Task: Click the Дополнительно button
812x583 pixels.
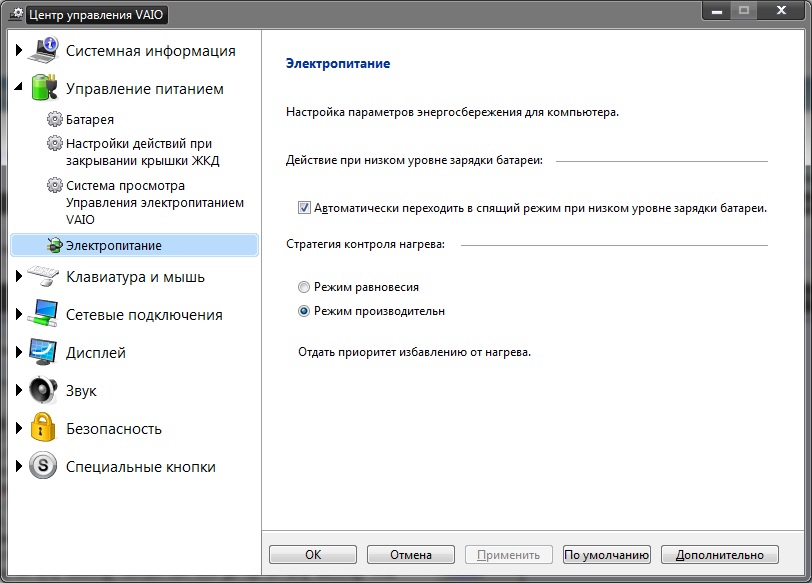Action: 720,555
